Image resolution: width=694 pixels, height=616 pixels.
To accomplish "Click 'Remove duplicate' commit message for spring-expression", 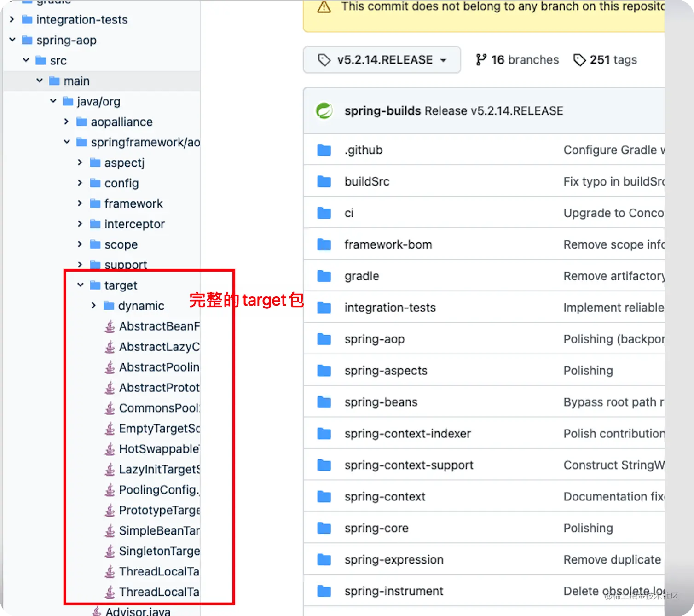I will pos(612,560).
